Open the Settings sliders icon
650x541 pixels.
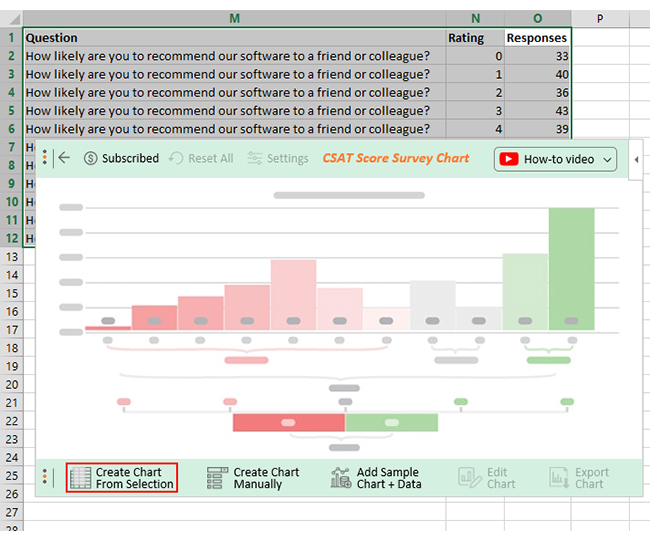[x=255, y=158]
